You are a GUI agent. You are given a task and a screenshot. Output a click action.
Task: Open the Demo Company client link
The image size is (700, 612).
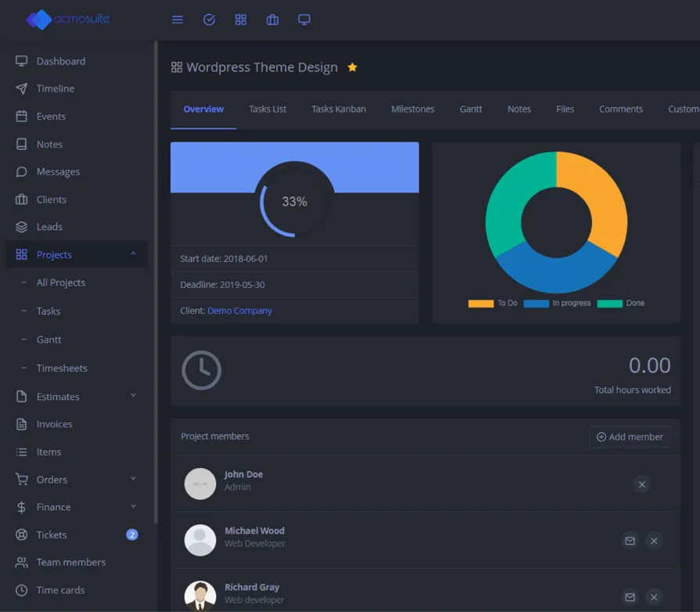click(239, 311)
